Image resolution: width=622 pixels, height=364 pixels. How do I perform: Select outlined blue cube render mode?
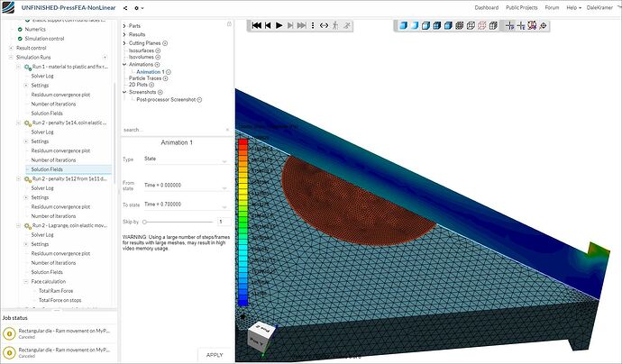coord(425,25)
